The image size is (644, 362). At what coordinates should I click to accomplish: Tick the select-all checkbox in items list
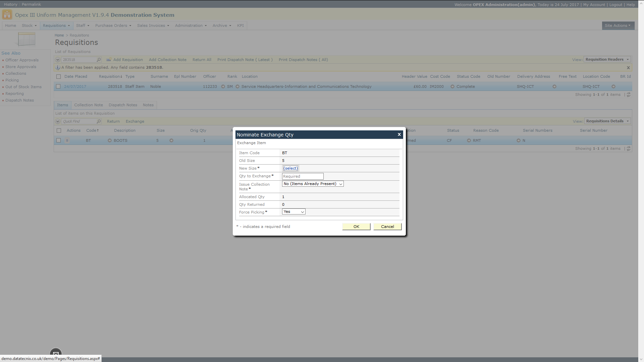pyautogui.click(x=59, y=131)
